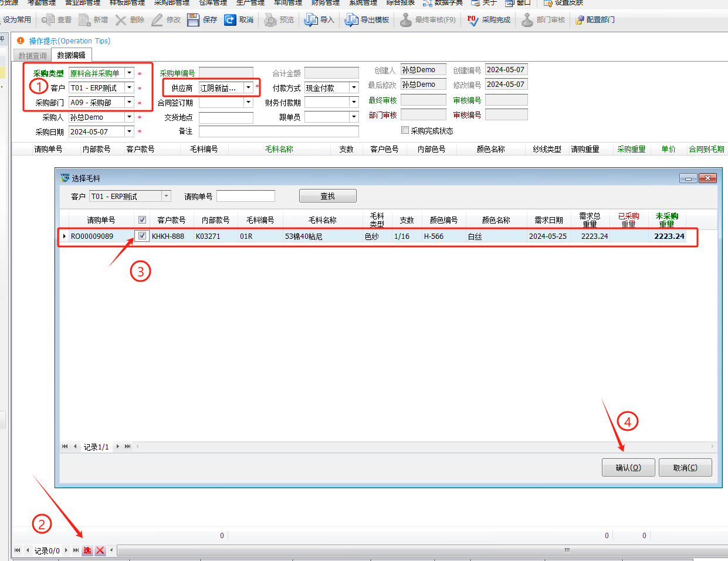This screenshot has height=561, width=728.
Task: Toggle the select-all checkbox in dialog header
Action: point(142,219)
